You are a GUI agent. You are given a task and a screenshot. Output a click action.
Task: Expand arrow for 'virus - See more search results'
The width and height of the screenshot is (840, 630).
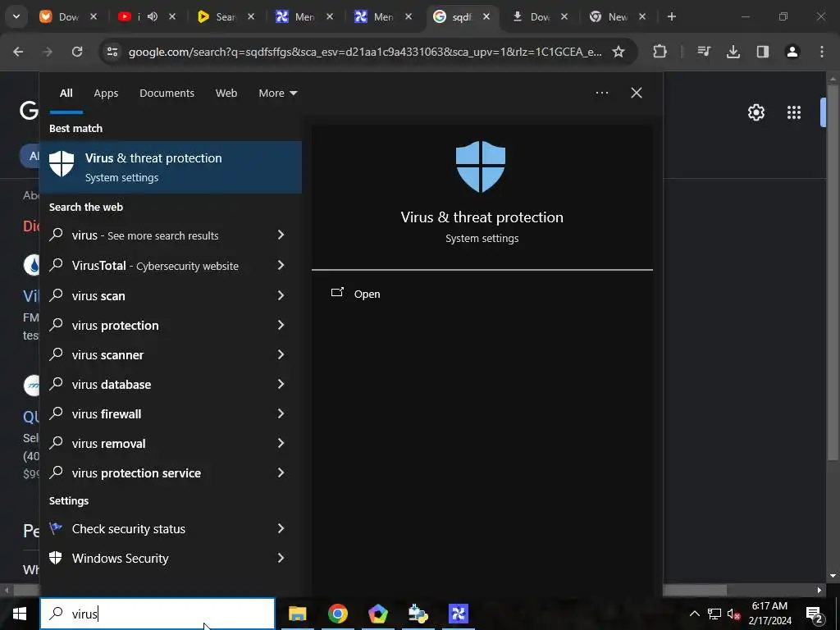tap(281, 235)
